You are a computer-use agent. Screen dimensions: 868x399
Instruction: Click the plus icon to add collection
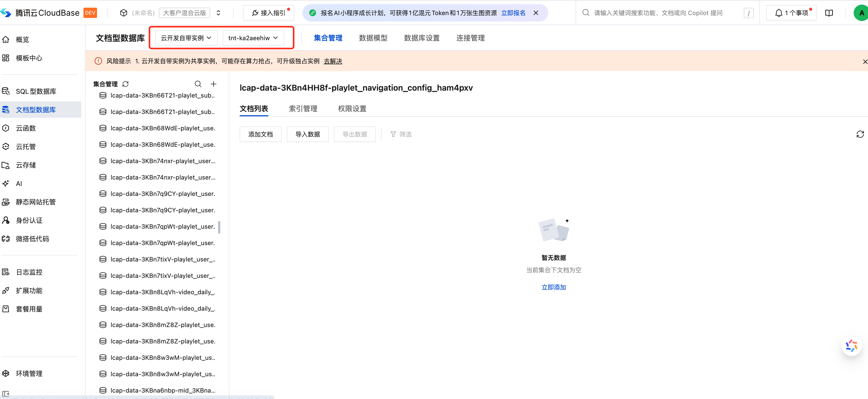click(x=213, y=84)
